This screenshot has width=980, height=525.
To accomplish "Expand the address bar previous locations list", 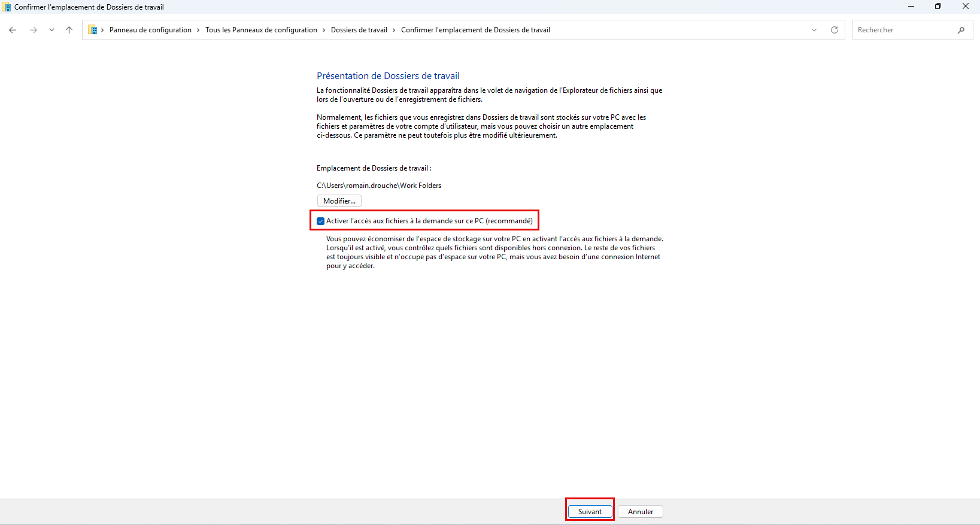I will (x=814, y=30).
